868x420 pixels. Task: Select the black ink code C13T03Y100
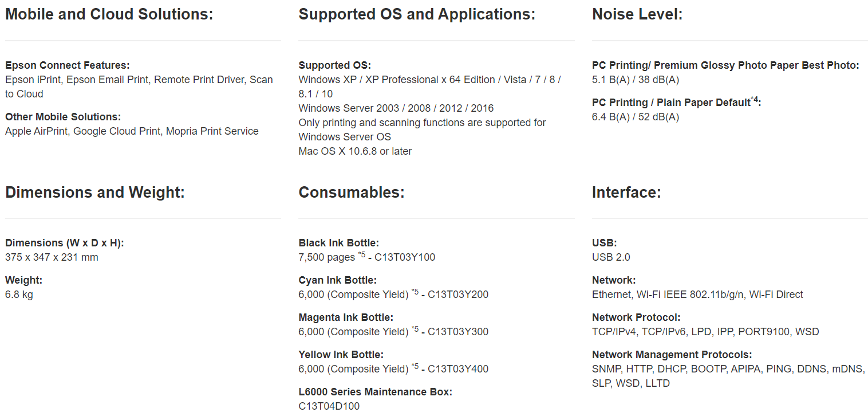tap(404, 257)
